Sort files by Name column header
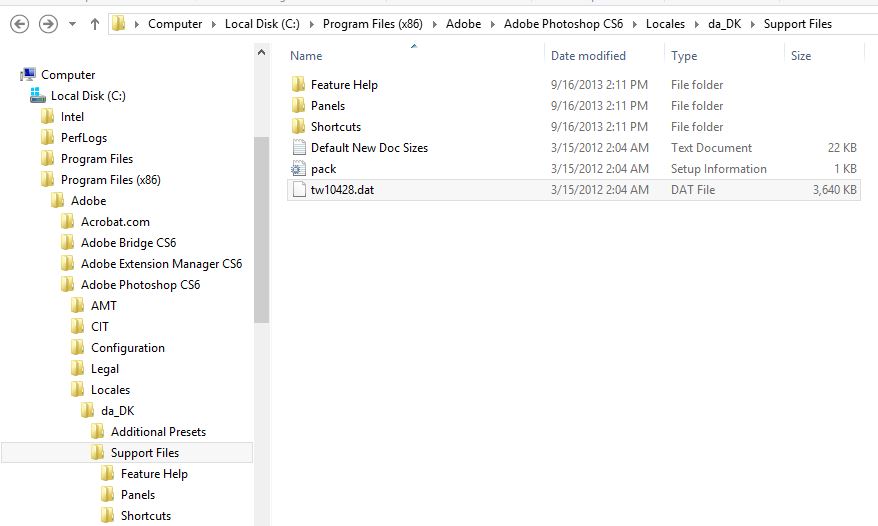This screenshot has height=526, width=878. (x=306, y=56)
